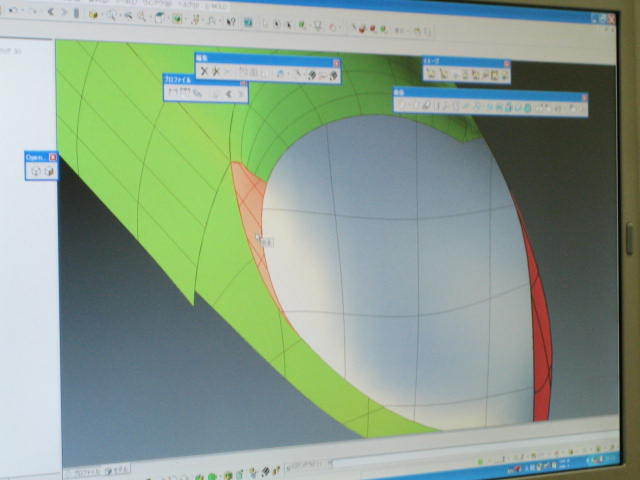640x480 pixels.
Task: Click right arrow icon in プロファイル toolbar
Action: [241, 95]
